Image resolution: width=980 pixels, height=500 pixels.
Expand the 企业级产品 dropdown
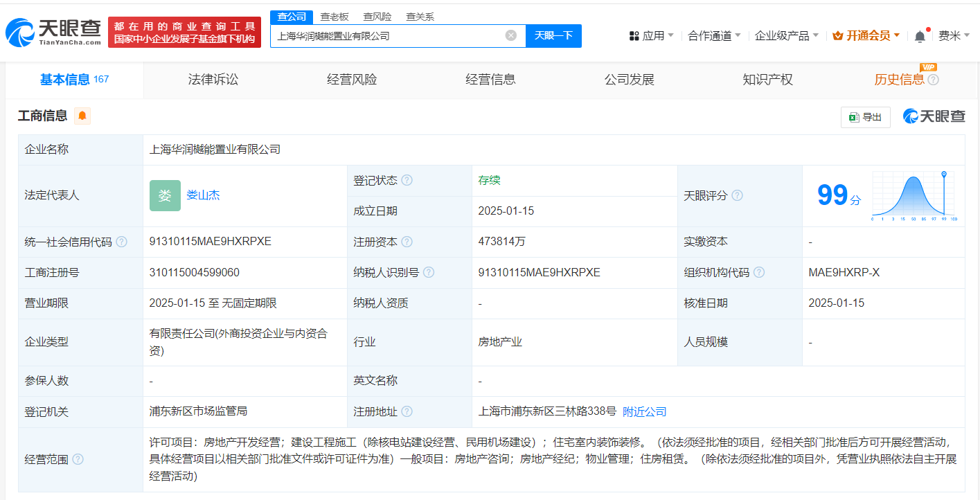[x=786, y=36]
